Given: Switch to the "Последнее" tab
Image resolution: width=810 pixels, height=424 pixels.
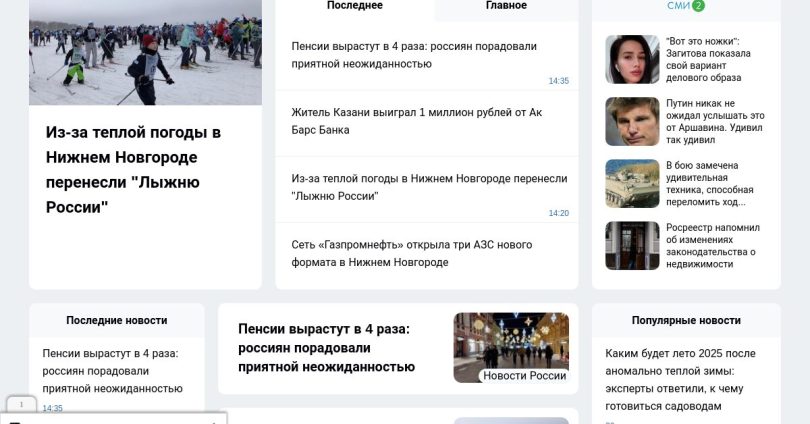Looking at the screenshot, I should tap(355, 6).
